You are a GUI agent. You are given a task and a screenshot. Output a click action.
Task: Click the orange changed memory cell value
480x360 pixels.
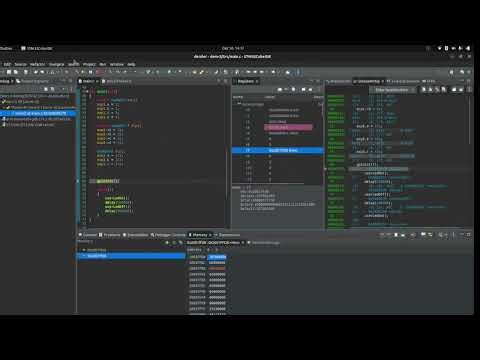click(x=217, y=268)
